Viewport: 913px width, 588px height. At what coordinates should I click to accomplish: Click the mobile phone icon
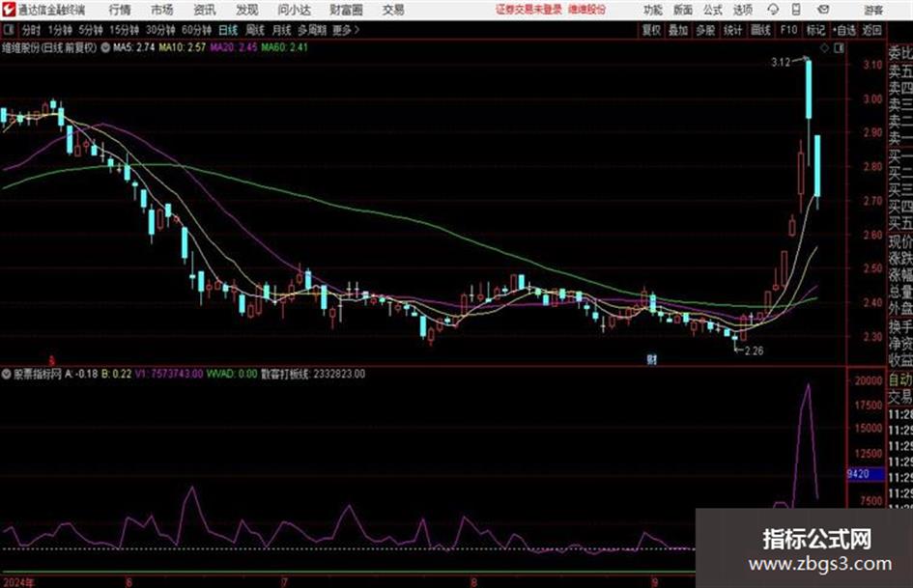796,10
